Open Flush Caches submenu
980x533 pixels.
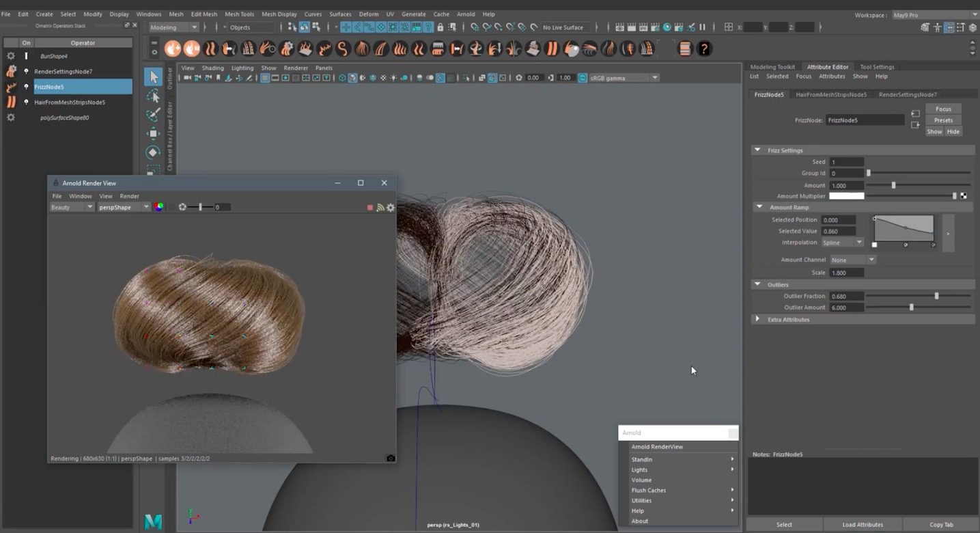(649, 490)
